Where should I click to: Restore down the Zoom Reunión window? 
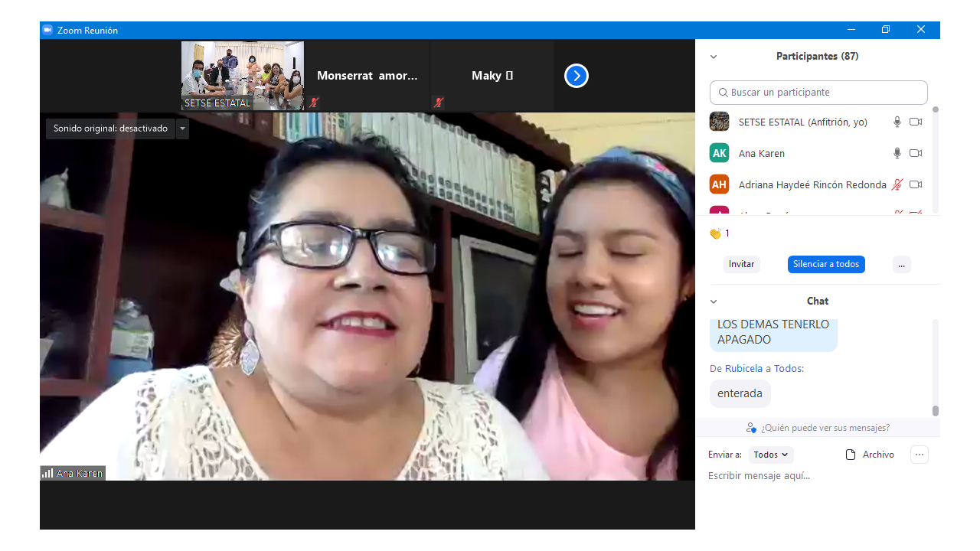click(886, 30)
